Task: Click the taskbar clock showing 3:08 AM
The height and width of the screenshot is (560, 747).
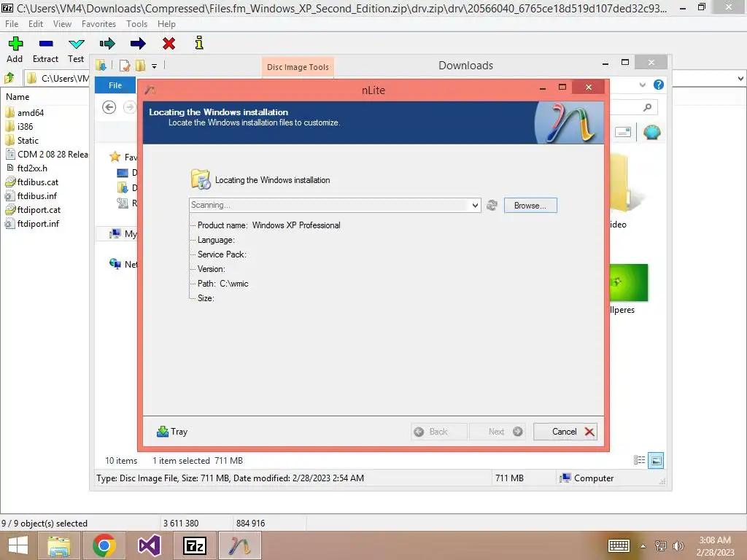Action: pyautogui.click(x=715, y=545)
